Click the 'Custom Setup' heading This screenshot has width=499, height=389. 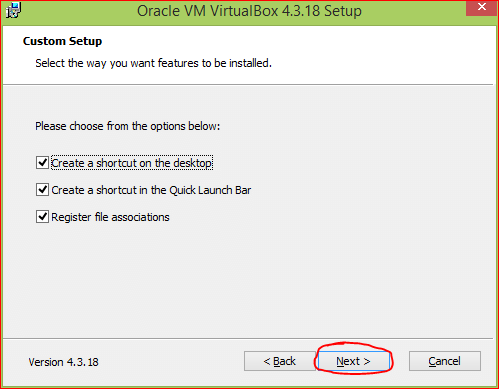point(62,41)
